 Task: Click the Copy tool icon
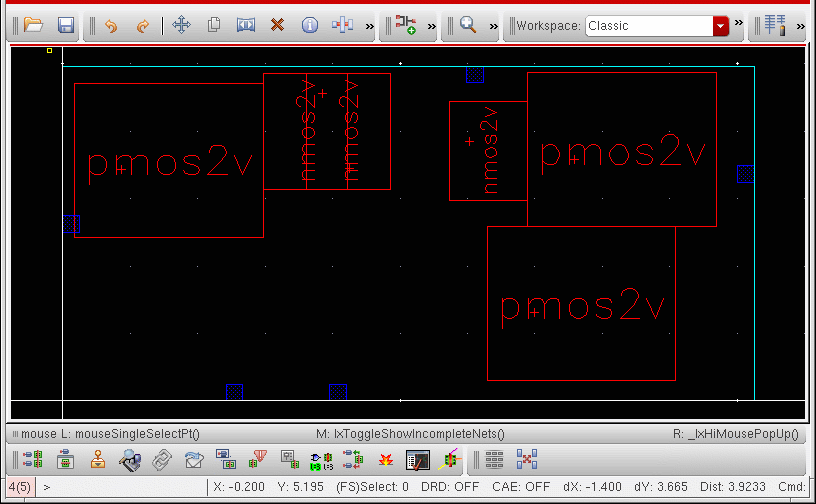pyautogui.click(x=213, y=25)
